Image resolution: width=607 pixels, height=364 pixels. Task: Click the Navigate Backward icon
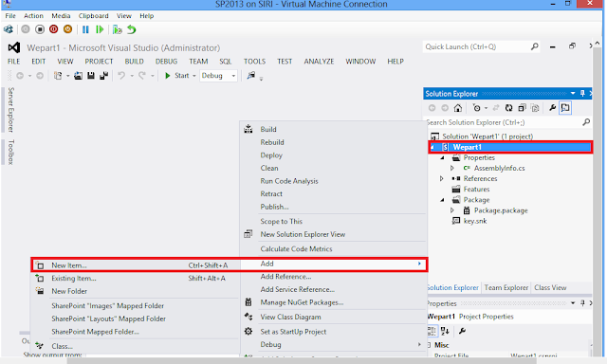point(20,76)
